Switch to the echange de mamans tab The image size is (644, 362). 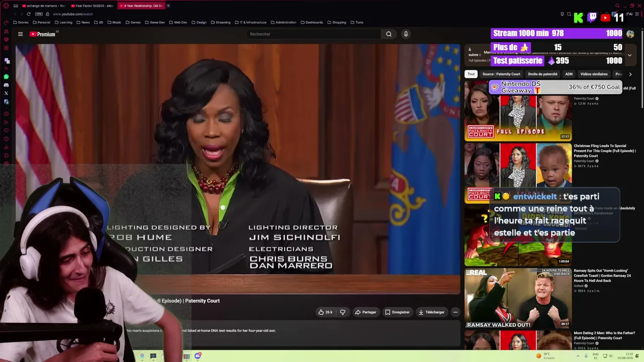click(43, 6)
